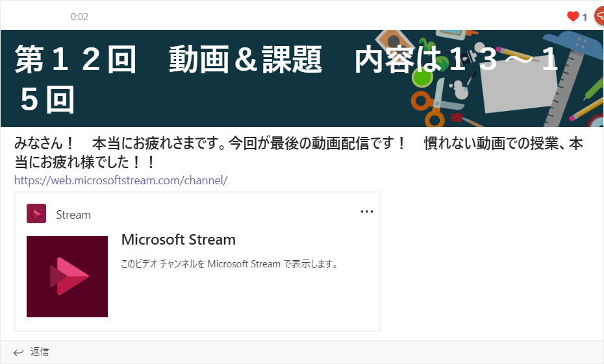This screenshot has width=604, height=364.
Task: Open the Microsoft Stream channel URL link
Action: pyautogui.click(x=121, y=180)
